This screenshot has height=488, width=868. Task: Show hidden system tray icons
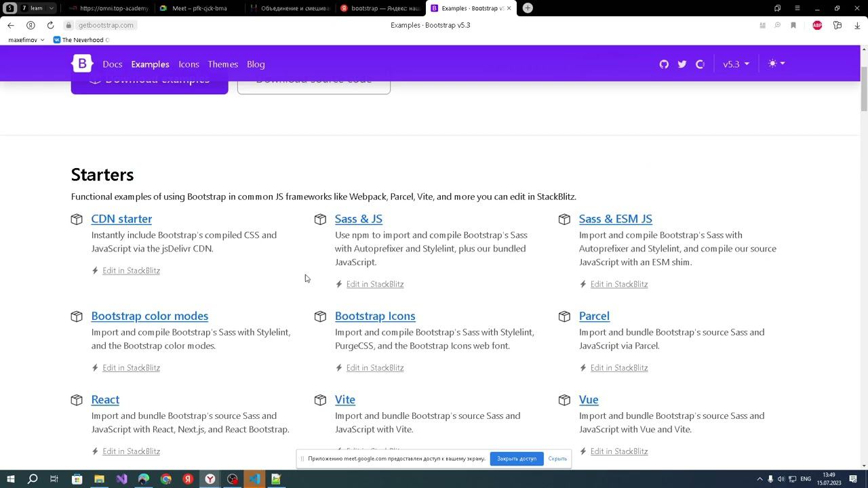[759, 479]
